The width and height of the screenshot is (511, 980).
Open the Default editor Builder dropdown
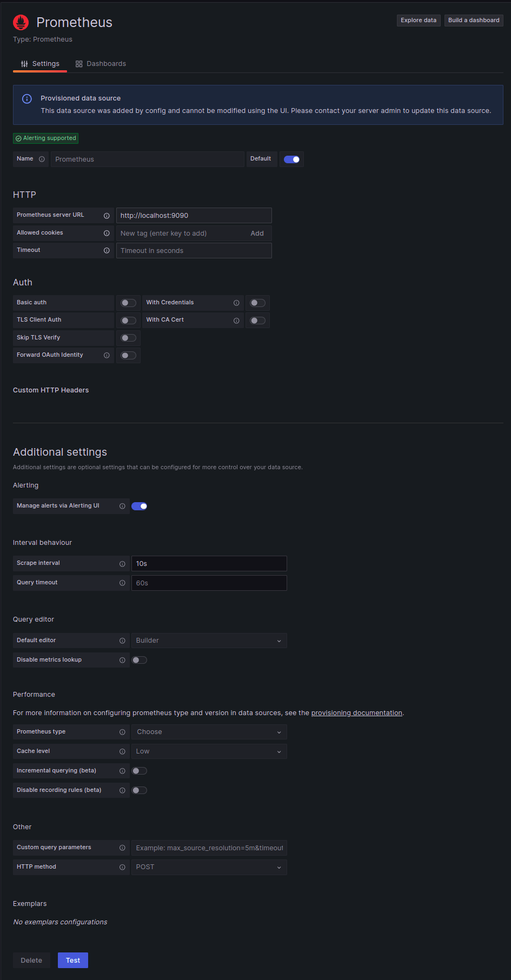coord(209,641)
